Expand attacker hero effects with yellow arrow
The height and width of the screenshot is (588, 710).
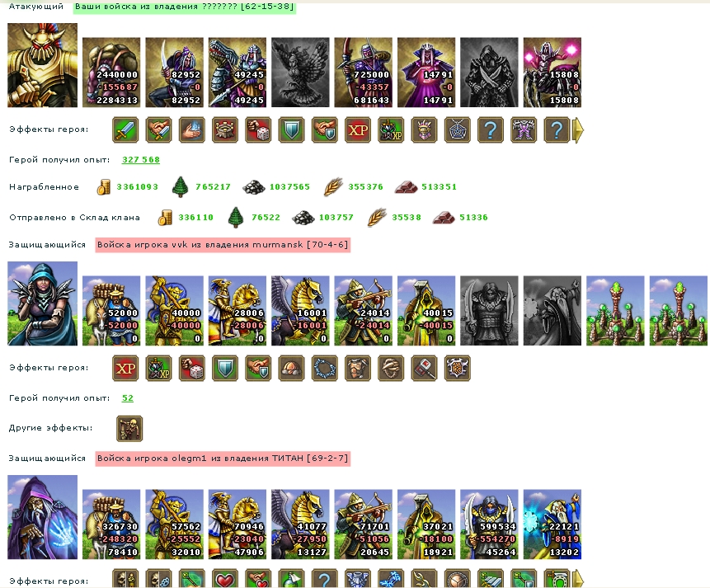point(578,130)
